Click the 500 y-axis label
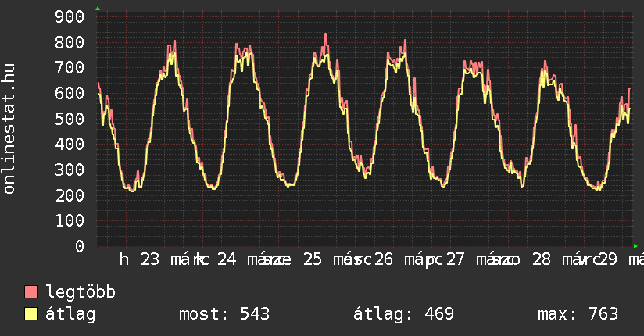Image resolution: width=644 pixels, height=336 pixels. (x=70, y=119)
